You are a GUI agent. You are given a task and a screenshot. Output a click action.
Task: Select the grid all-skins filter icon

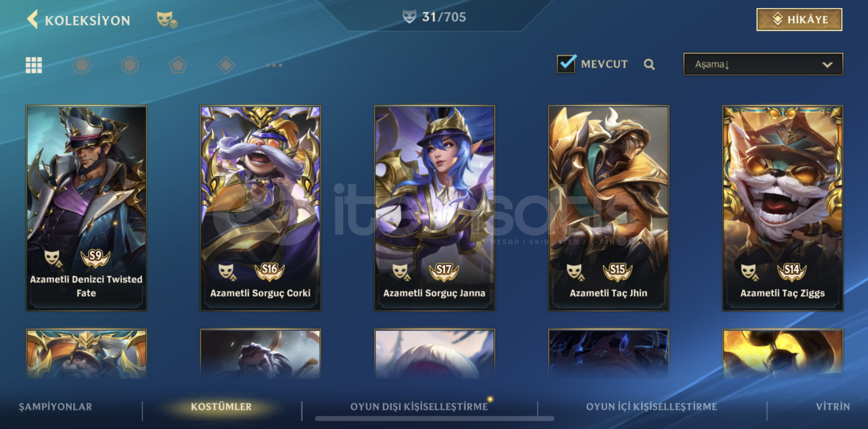(x=34, y=65)
